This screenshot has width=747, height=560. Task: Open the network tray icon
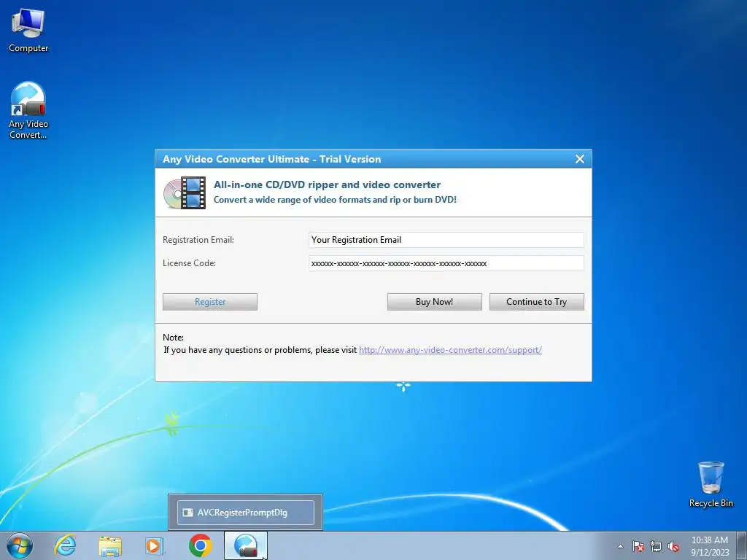(x=656, y=546)
